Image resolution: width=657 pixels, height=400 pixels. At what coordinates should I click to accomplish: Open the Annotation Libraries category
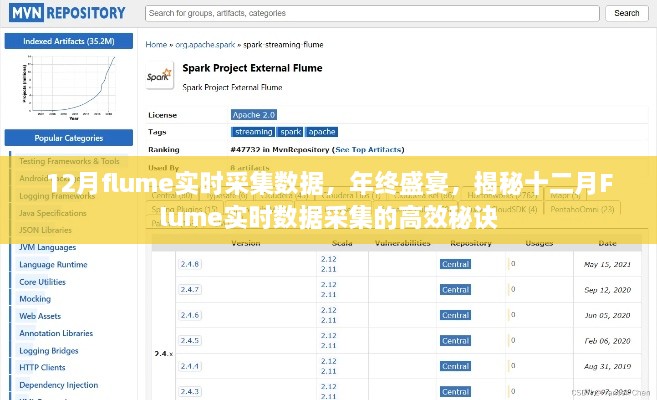click(56, 333)
